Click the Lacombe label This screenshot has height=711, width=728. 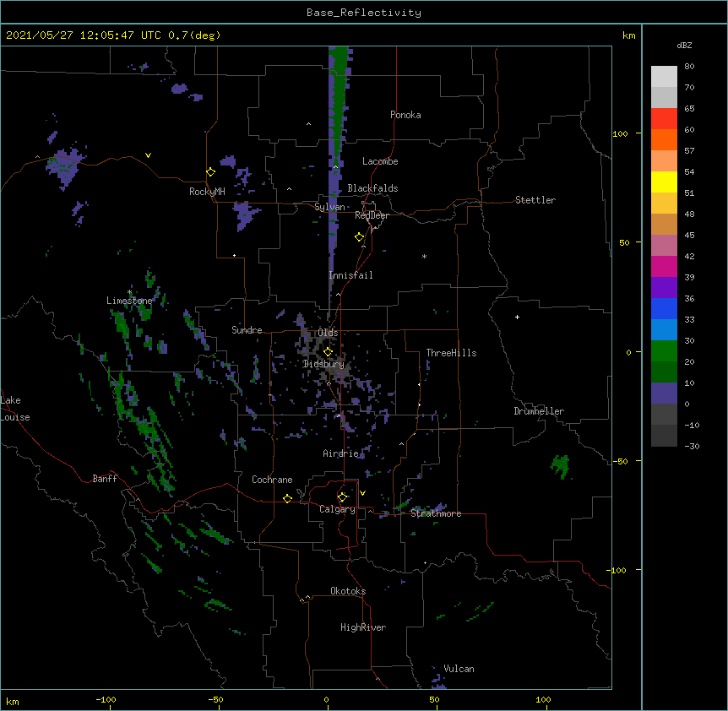[380, 161]
